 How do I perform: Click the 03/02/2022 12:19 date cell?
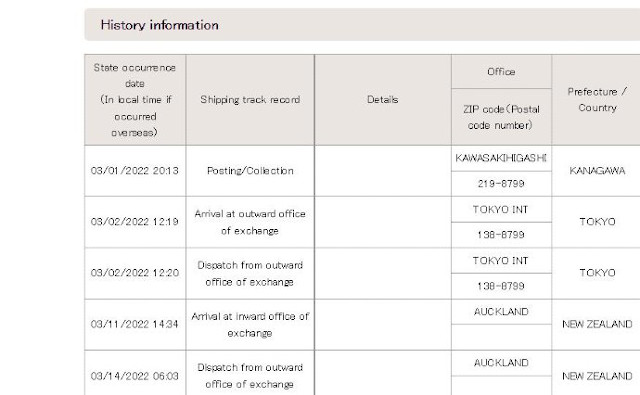pos(135,222)
